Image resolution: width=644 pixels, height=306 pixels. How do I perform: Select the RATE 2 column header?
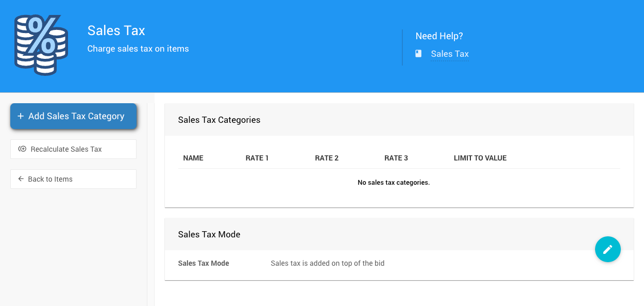click(327, 158)
